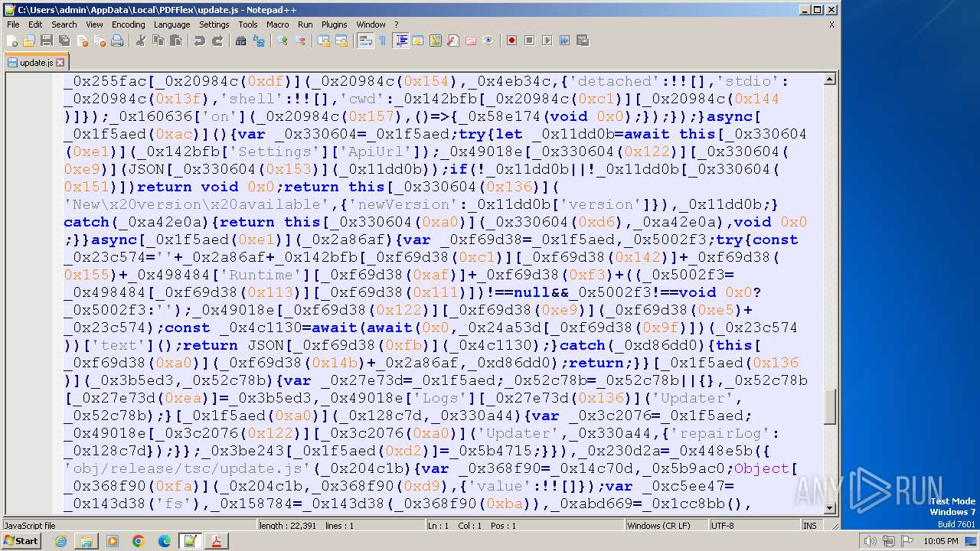Open the Plugins menu

(x=335, y=24)
